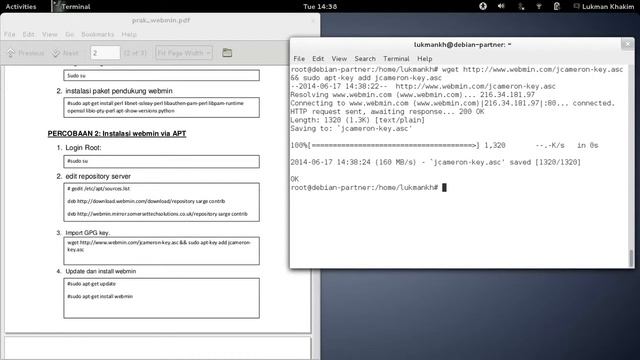Open the Lukman Khakim user menu

[x=608, y=7]
